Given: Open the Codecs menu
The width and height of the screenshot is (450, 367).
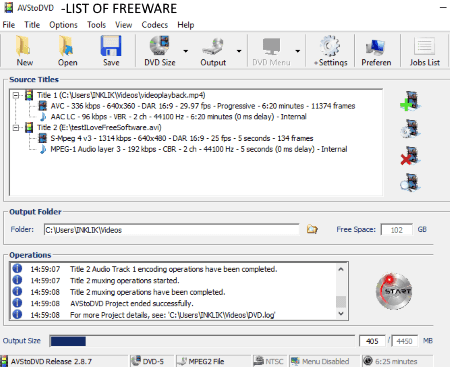Looking at the screenshot, I should (155, 25).
